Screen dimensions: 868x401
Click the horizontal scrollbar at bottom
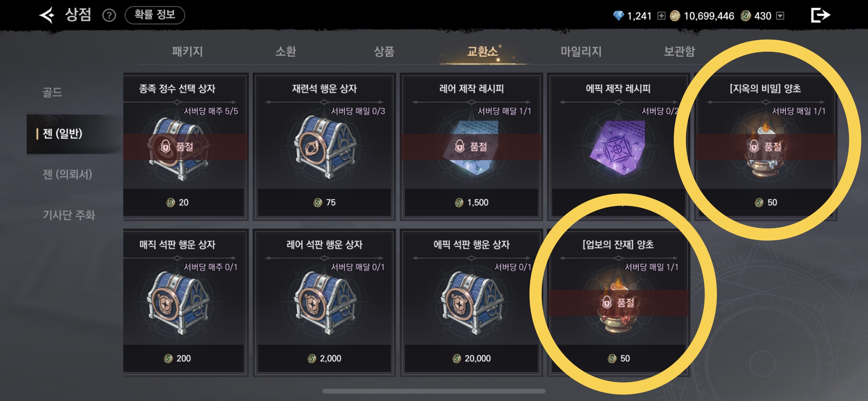tap(434, 391)
